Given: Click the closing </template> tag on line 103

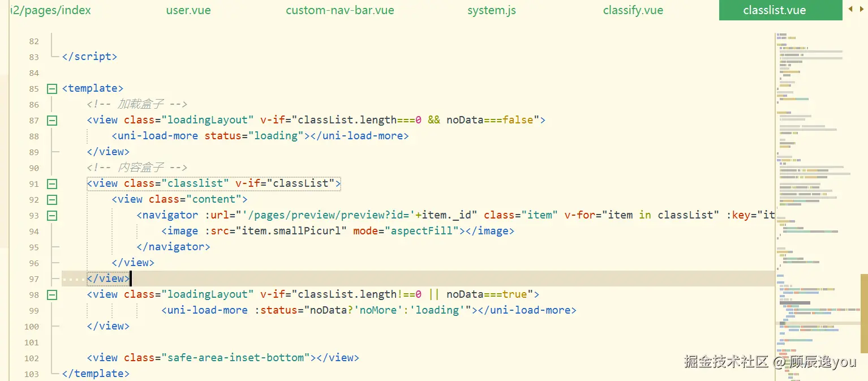Looking at the screenshot, I should coord(96,374).
